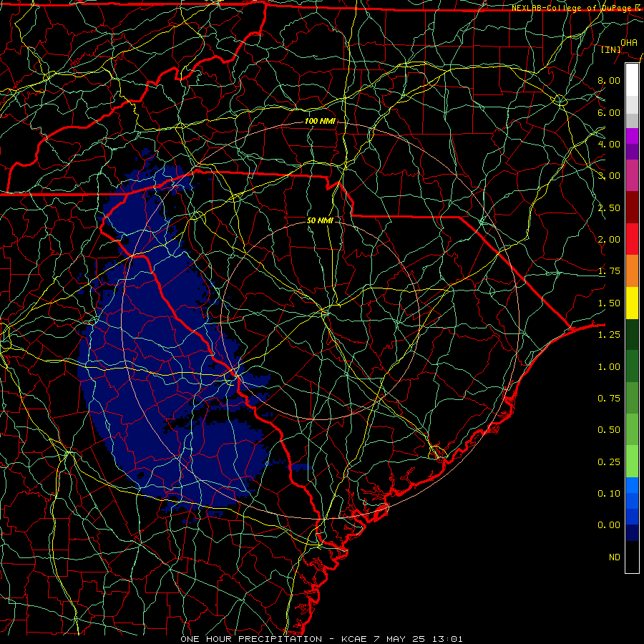
Task: Pick the orange swatch in the color scale
Action: [632, 270]
